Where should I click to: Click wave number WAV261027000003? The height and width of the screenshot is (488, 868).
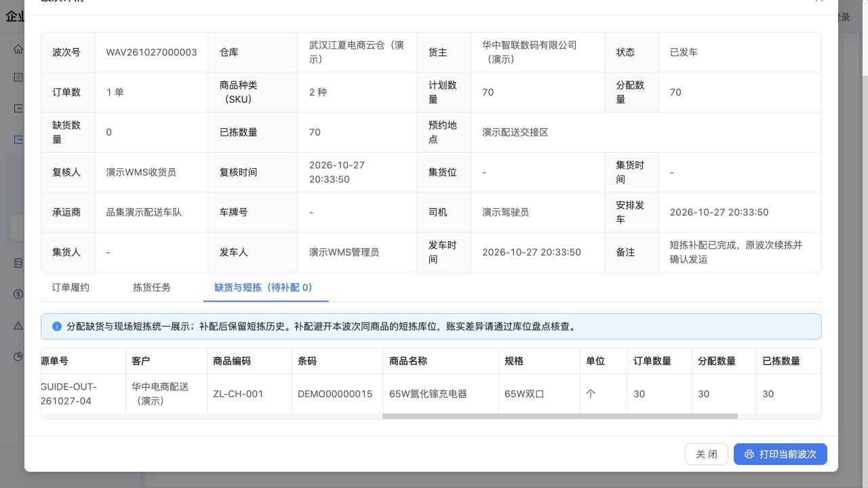tap(152, 52)
